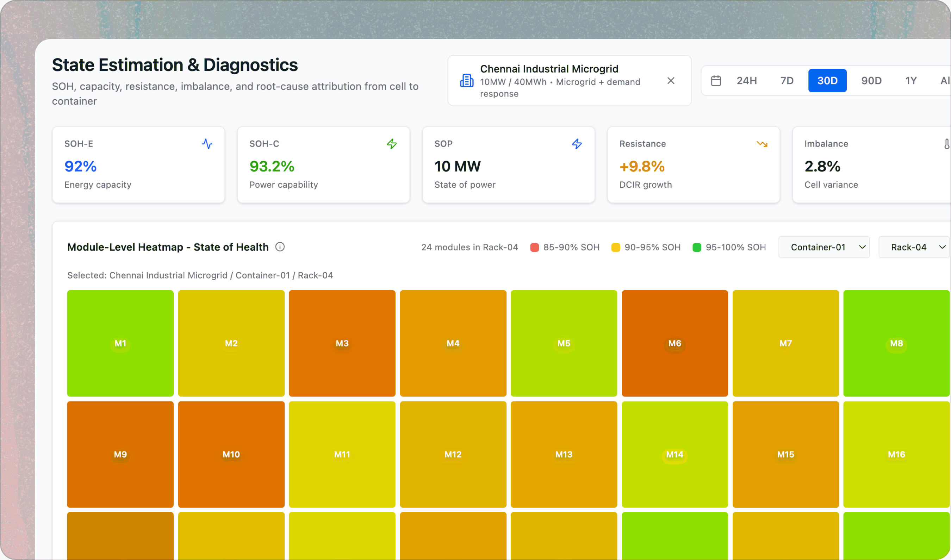Select module M15 in the heatmap
The width and height of the screenshot is (951, 560).
[786, 454]
